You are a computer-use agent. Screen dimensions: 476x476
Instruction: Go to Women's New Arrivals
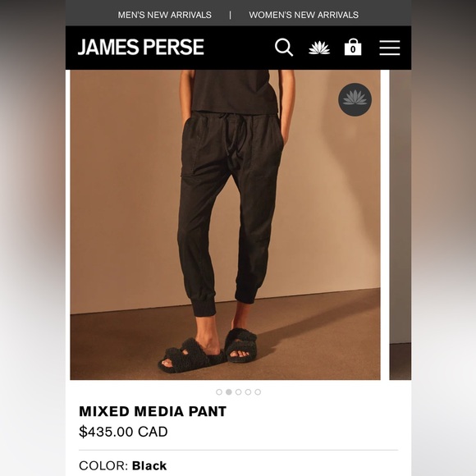304,15
